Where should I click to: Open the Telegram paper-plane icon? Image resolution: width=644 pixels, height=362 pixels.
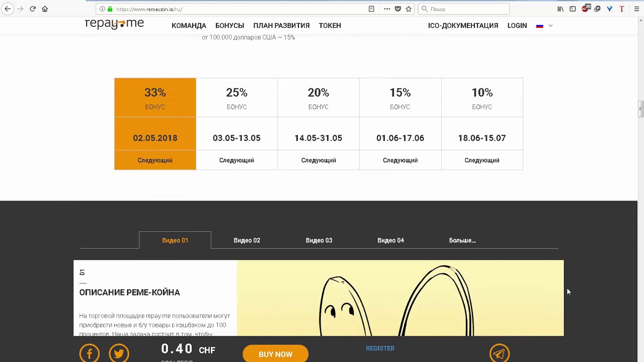(x=500, y=354)
